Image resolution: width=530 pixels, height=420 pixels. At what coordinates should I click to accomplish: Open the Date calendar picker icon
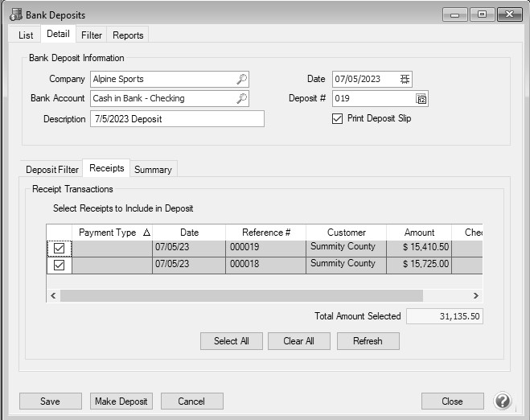pos(405,79)
